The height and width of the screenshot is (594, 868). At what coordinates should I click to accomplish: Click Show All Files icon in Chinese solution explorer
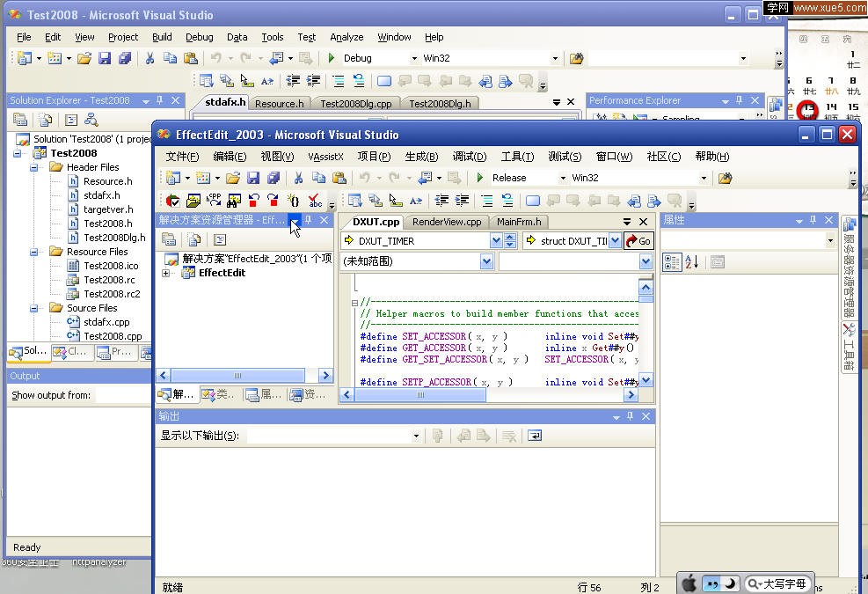193,239
